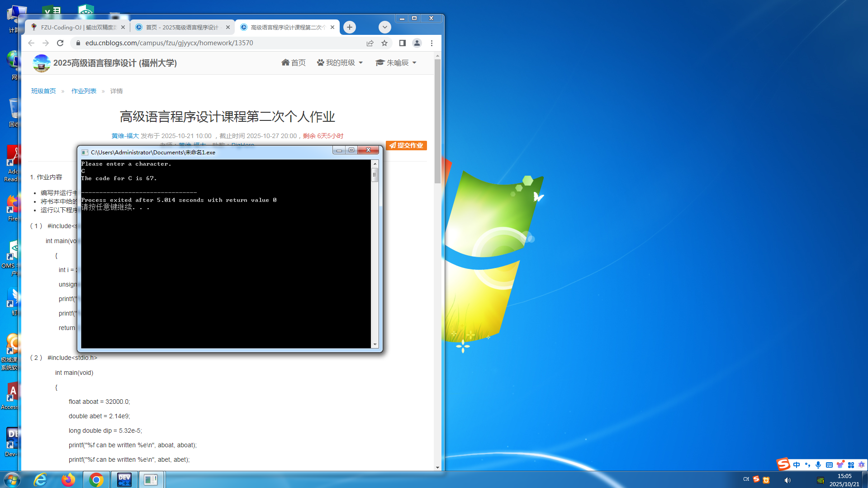The image size is (868, 488).
Task: Click the console's scrollbar thumb
Action: pos(375,174)
